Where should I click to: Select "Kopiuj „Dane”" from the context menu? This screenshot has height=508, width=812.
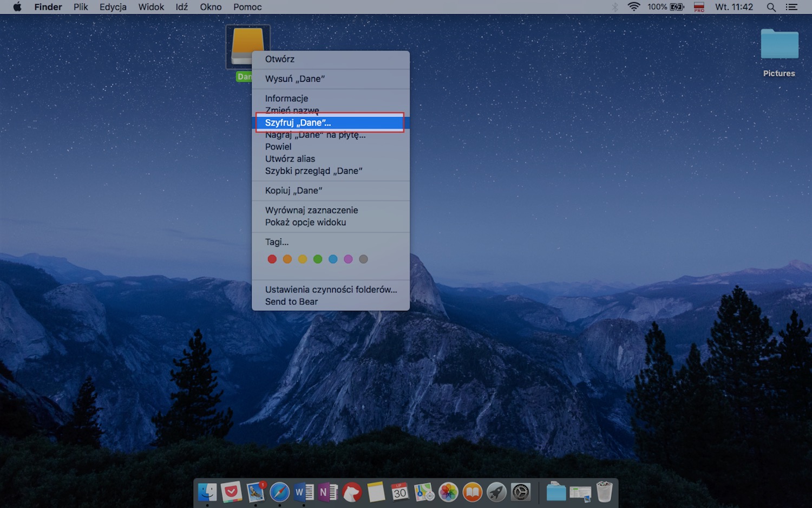pyautogui.click(x=294, y=190)
